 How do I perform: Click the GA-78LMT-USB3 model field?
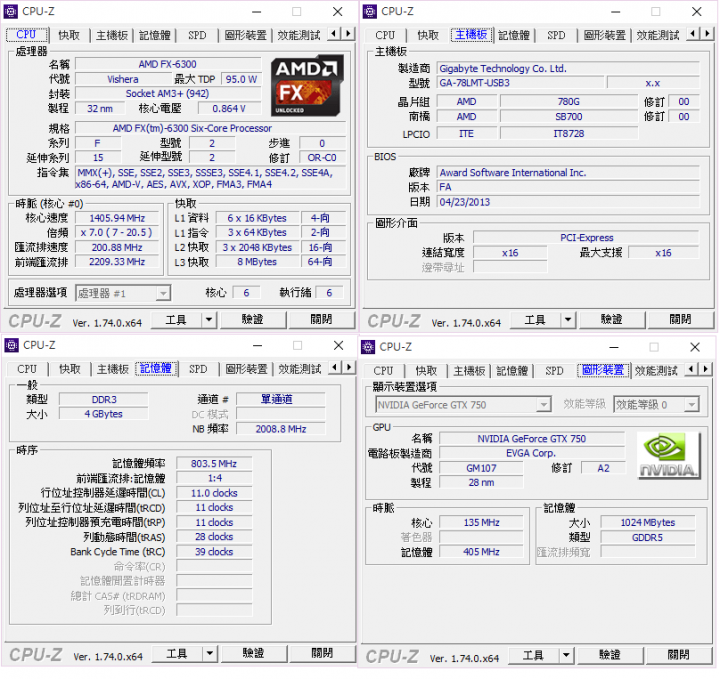[x=520, y=83]
